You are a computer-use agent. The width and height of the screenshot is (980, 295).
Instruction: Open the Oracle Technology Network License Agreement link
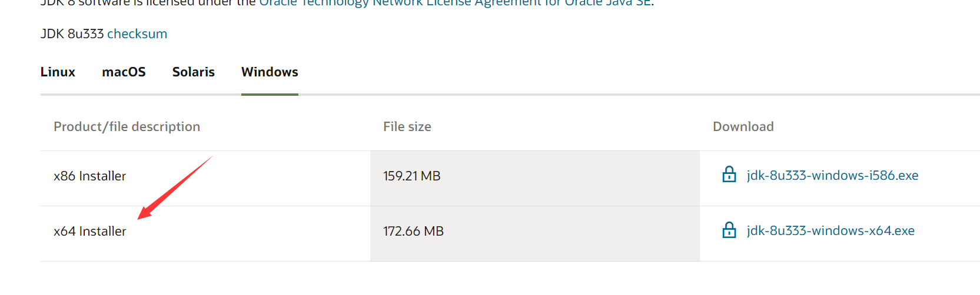click(455, 3)
